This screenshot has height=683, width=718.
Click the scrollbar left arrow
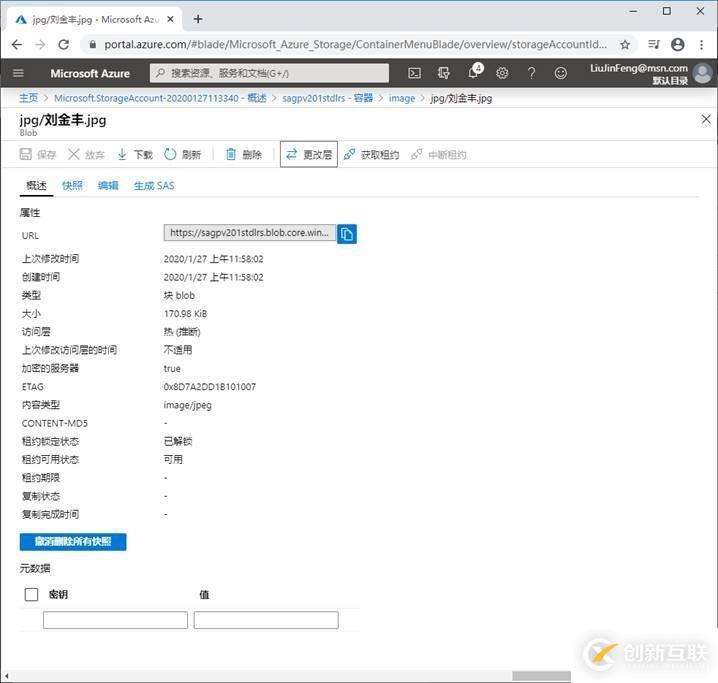coord(6,676)
